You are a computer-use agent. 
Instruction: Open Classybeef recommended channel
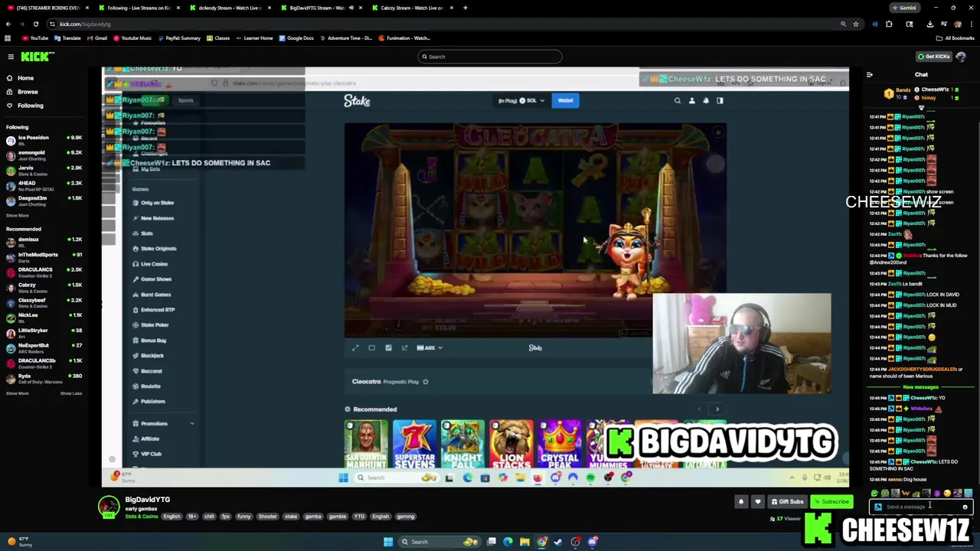44,302
